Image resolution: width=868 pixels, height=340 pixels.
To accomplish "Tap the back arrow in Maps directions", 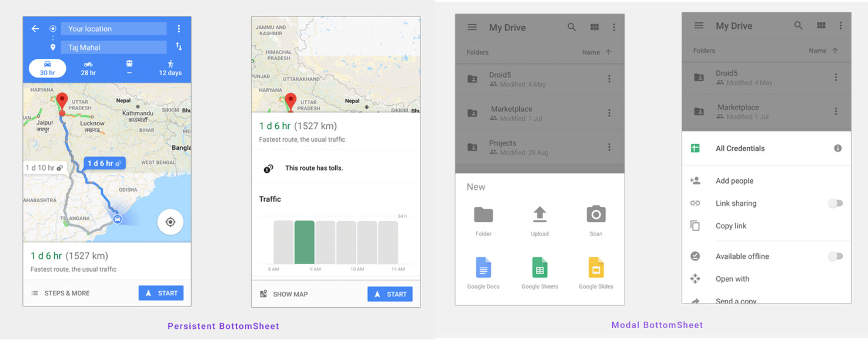I will [35, 28].
